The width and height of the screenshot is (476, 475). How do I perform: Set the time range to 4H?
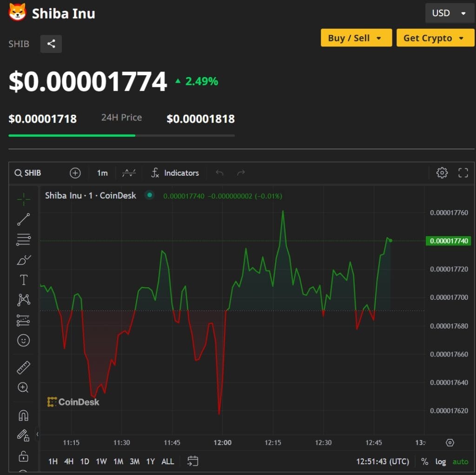coord(69,462)
